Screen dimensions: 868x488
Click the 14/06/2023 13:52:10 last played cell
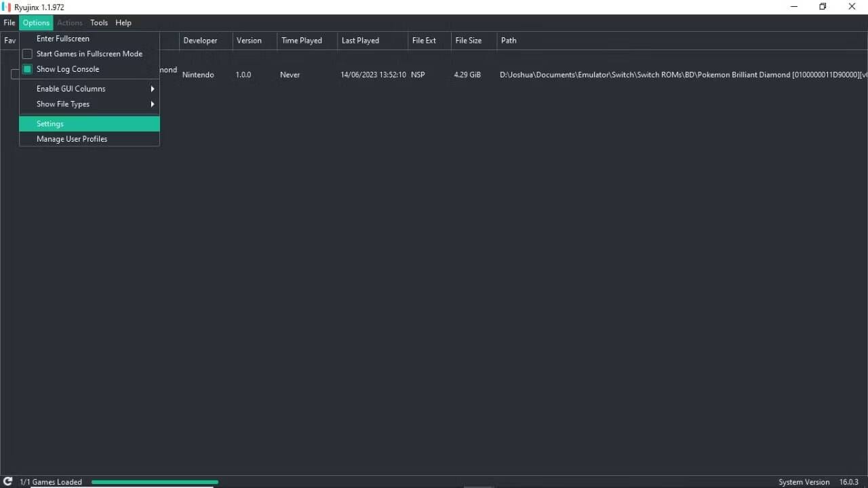373,75
